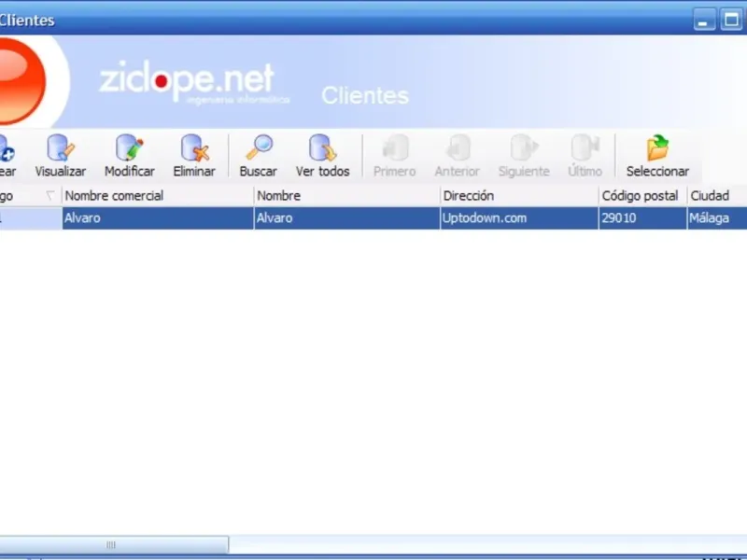Click the Seleccionar folder icon
This screenshot has height=560, width=747.
pos(657,148)
